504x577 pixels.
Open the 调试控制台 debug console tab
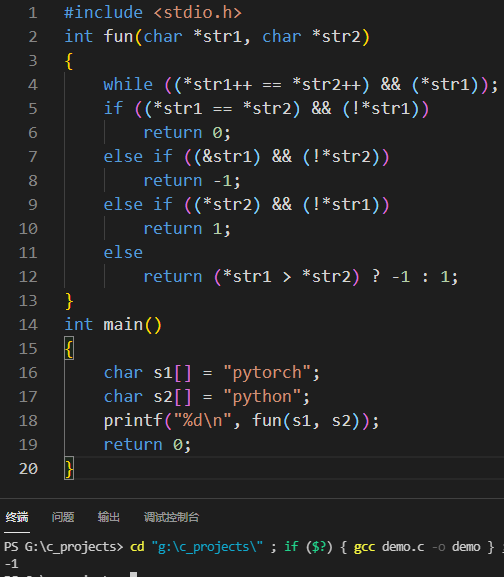[x=171, y=517]
